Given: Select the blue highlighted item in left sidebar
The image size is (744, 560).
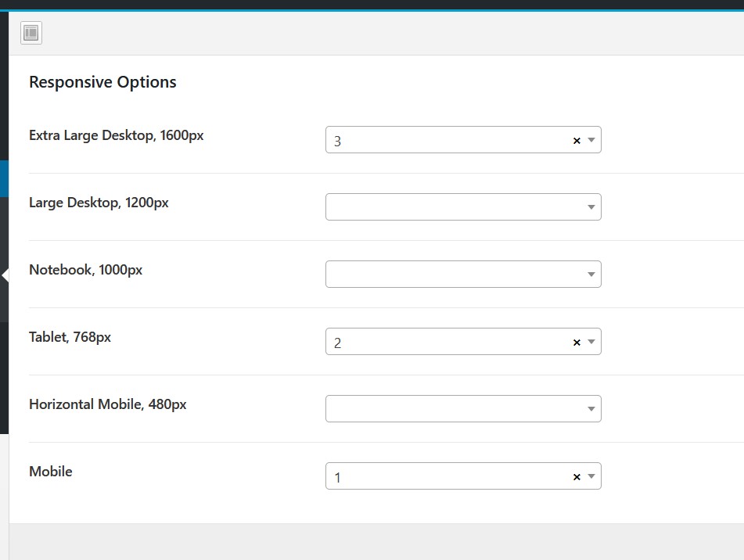Looking at the screenshot, I should [x=4, y=179].
